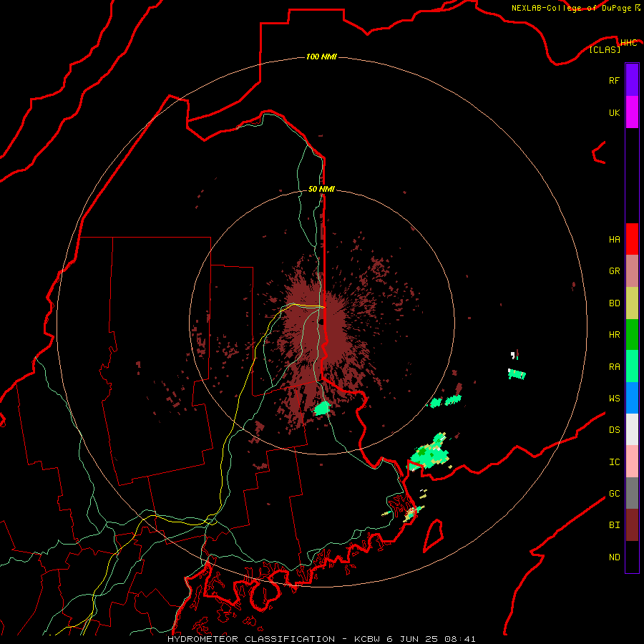Viewport: 644px width, 644px height.
Task: Click the BD legend label
Action: [x=614, y=303]
